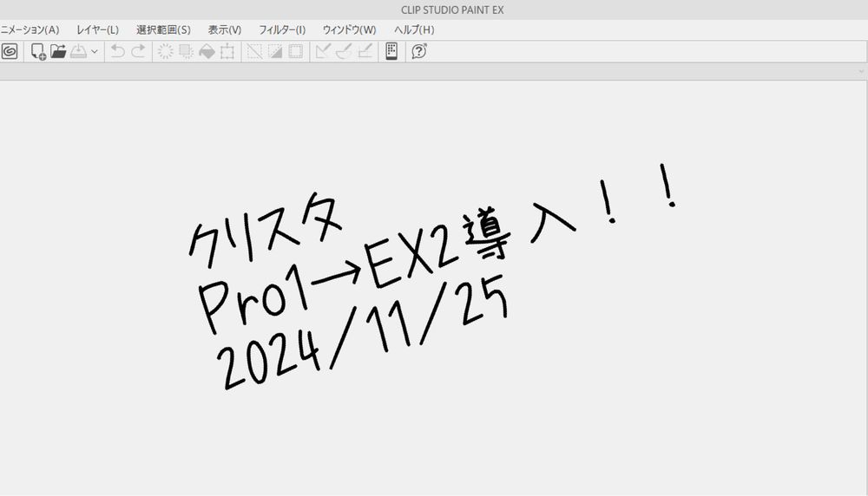Toggle show selection border icon
868x496 pixels.
tap(296, 51)
